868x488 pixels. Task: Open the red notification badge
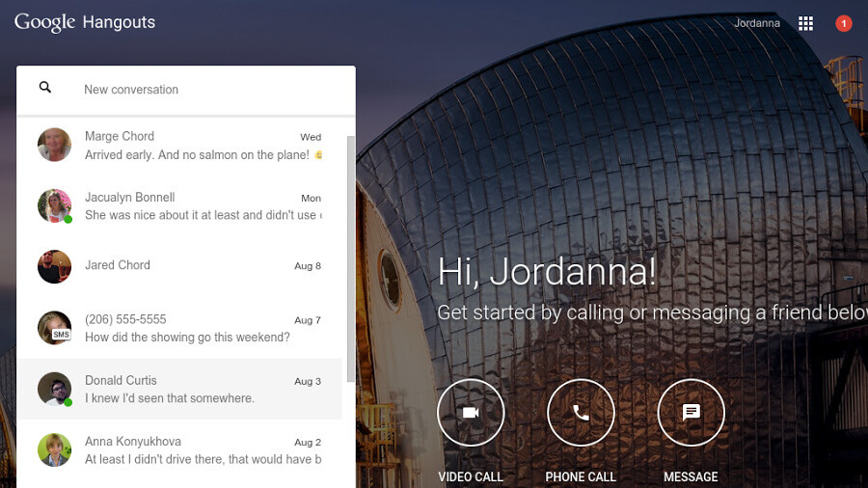(844, 23)
